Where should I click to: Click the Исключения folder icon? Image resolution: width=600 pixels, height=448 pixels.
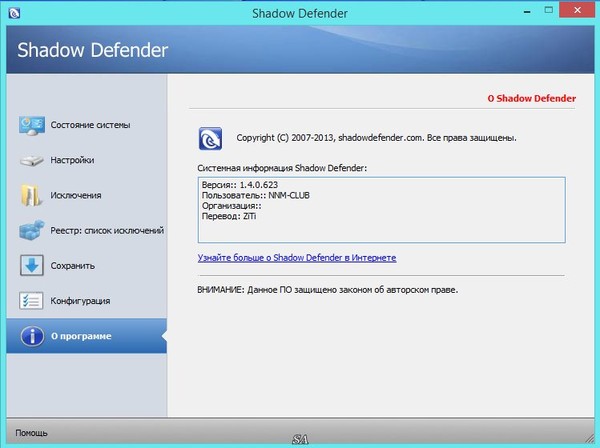point(31,195)
